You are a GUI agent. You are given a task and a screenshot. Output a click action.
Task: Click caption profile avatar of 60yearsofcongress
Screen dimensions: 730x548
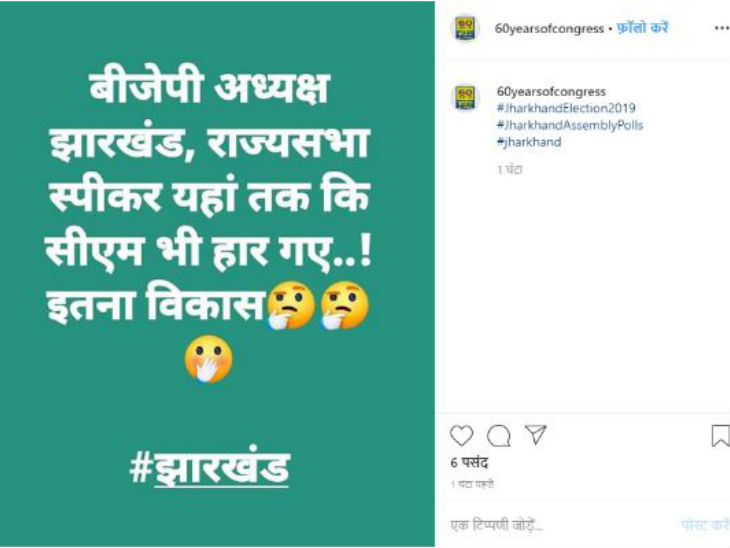point(465,98)
